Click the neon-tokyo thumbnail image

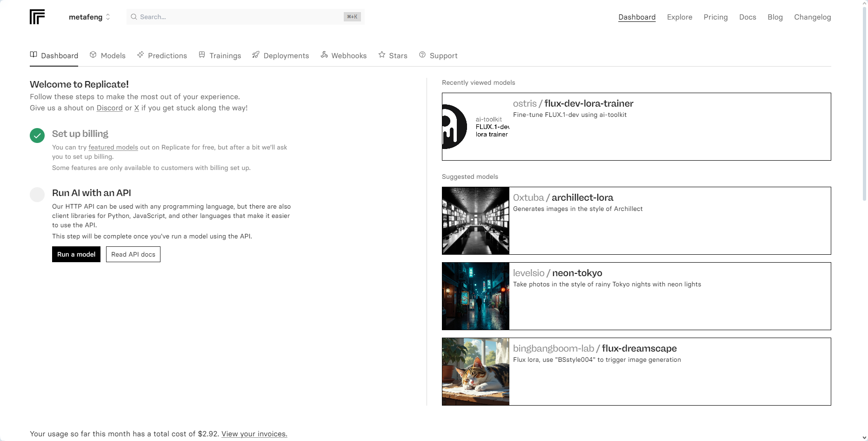pos(475,296)
